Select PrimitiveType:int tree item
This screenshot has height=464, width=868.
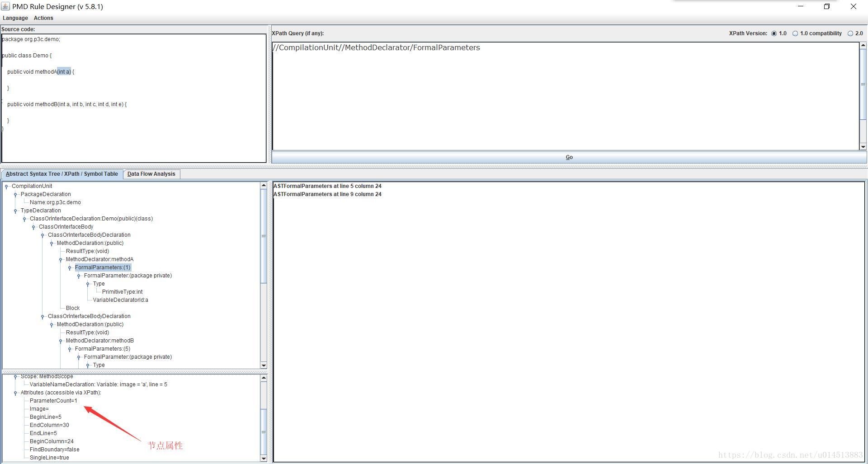click(122, 292)
